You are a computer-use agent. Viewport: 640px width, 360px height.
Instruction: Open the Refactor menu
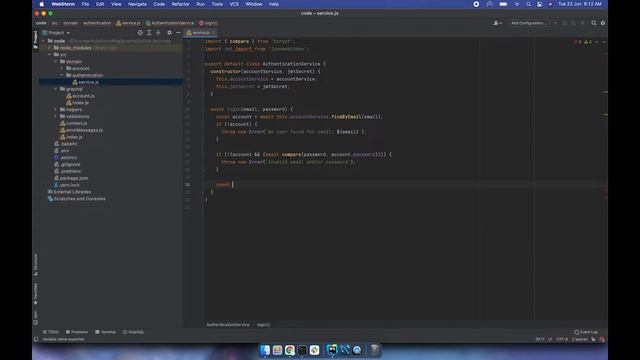pos(180,4)
